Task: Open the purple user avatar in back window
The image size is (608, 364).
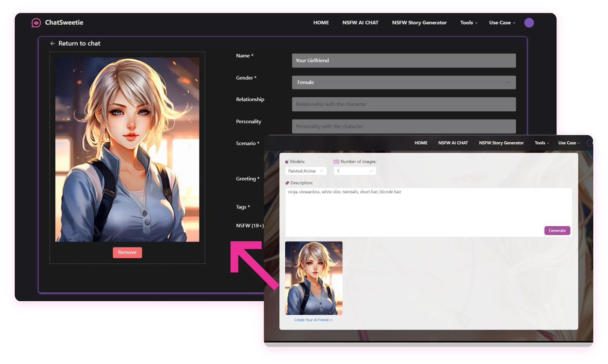Action: [x=529, y=22]
